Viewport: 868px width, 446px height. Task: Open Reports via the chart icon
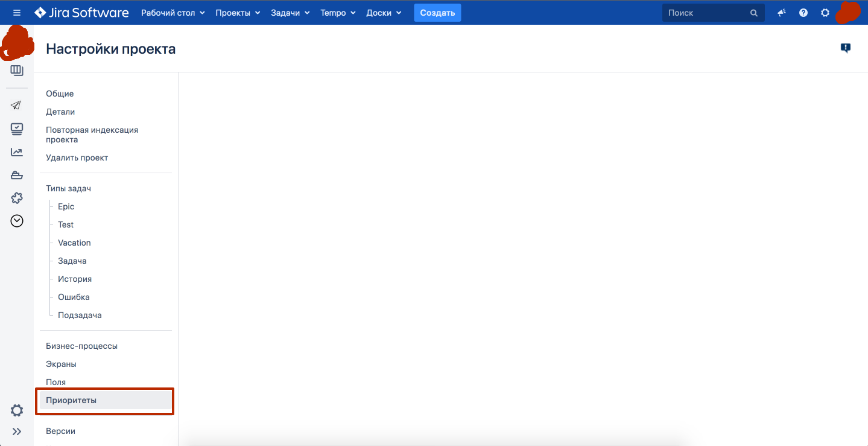[17, 152]
